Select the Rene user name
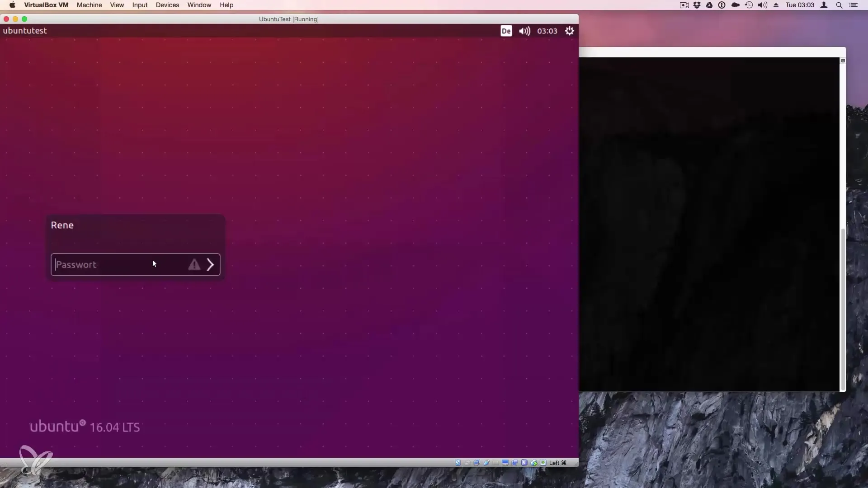This screenshot has width=868, height=488. 62,225
